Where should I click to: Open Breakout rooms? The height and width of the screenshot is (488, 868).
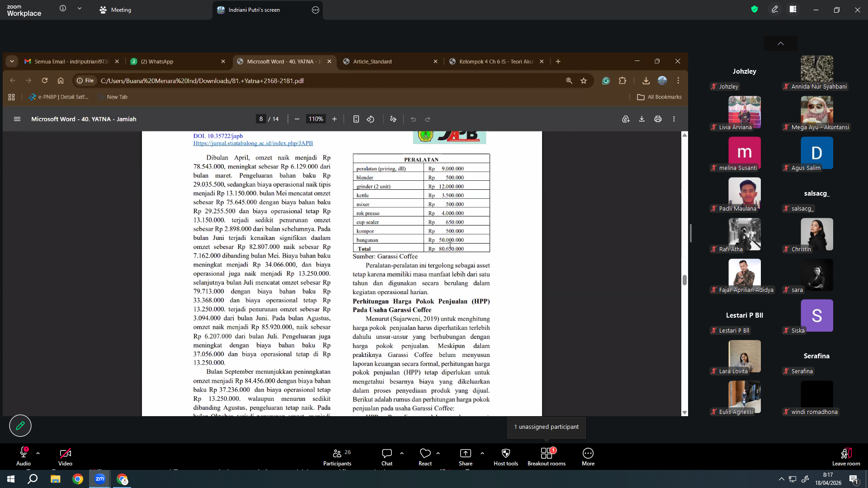coord(547,456)
